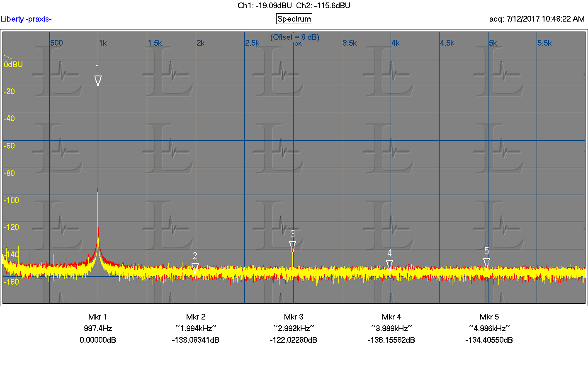
Task: Click the 2k frequency axis label
Action: coord(201,43)
